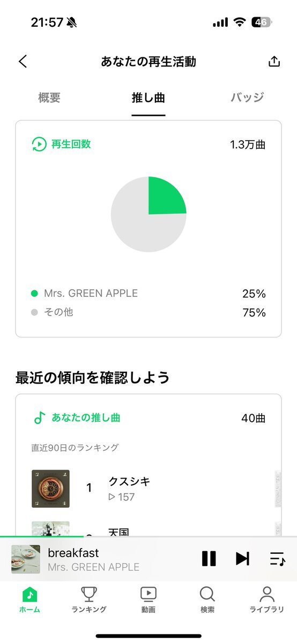Switch to the バッジ tab
This screenshot has width=297, height=644.
tap(248, 98)
